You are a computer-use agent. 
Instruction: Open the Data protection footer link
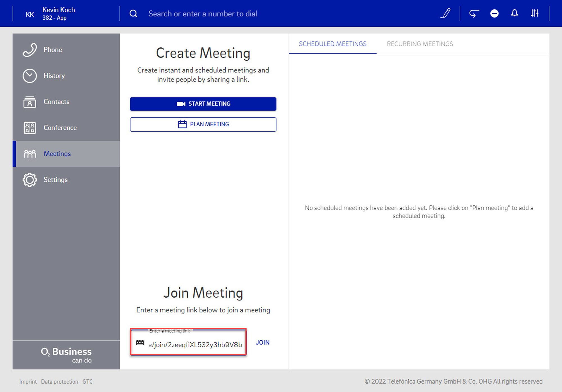pyautogui.click(x=60, y=382)
